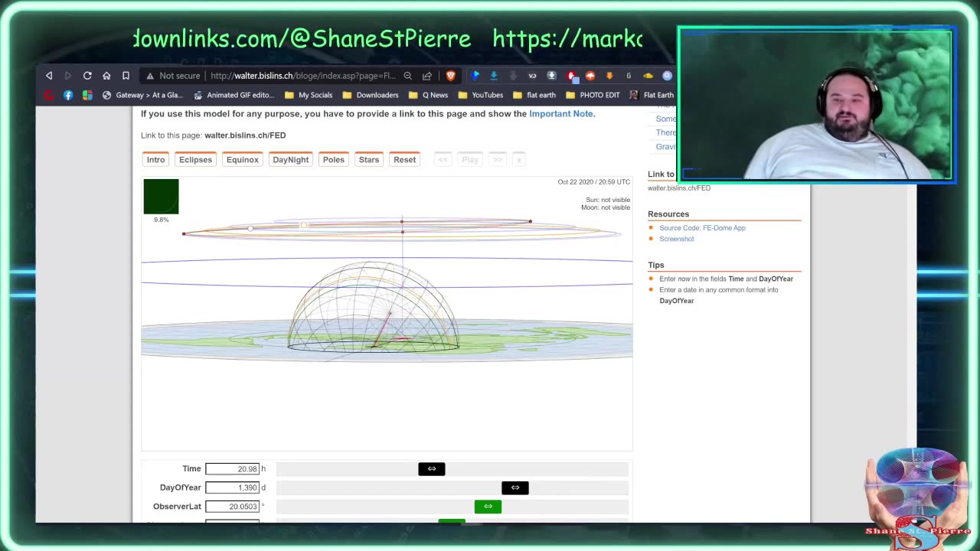The height and width of the screenshot is (551, 980).
Task: Open the Flat Earth bookmark with avatar
Action: 652,95
